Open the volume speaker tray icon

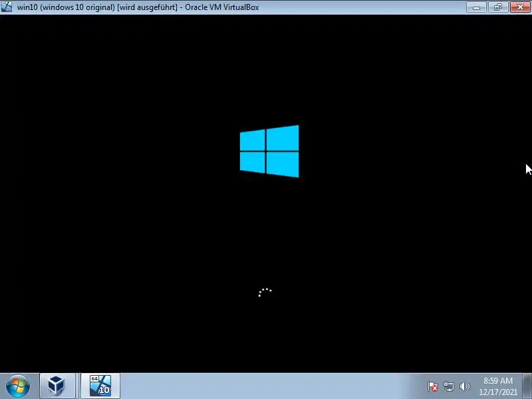tap(464, 386)
